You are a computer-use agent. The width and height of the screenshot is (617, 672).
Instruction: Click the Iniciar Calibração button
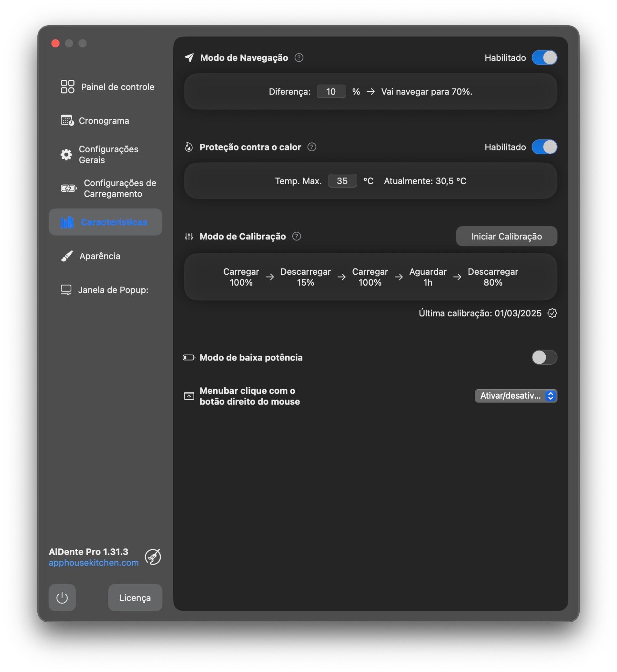tap(506, 237)
